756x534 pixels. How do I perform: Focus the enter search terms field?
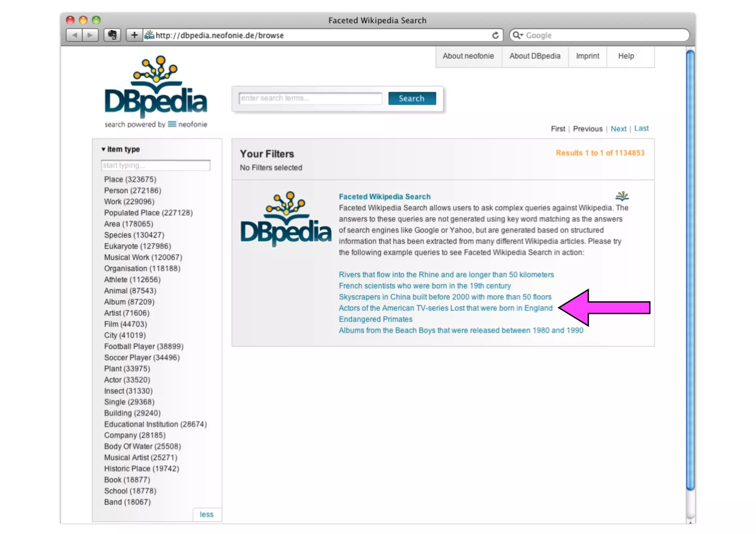coord(310,98)
